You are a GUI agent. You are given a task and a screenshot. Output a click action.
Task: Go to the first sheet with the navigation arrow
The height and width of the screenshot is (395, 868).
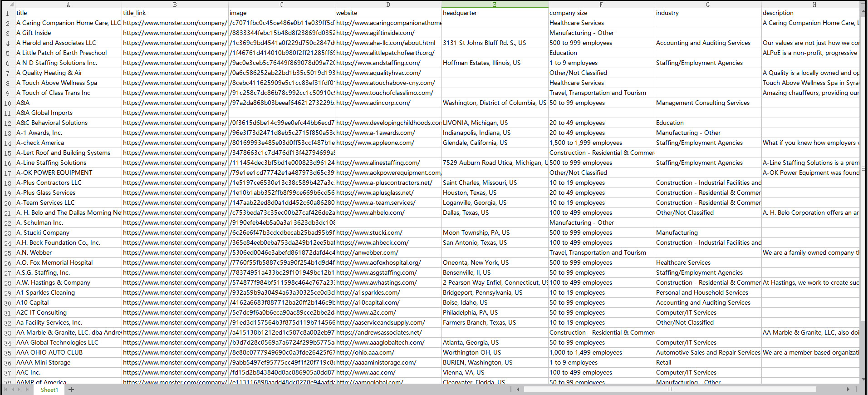6,390
